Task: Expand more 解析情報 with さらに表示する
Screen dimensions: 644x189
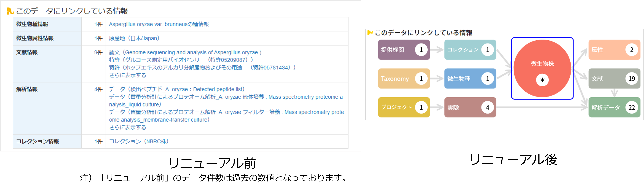Action: pyautogui.click(x=128, y=127)
